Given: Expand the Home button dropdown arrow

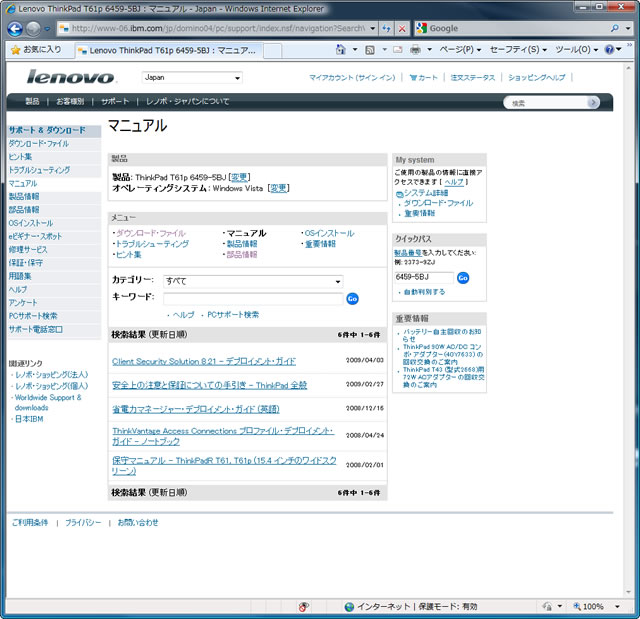Looking at the screenshot, I should [355, 50].
